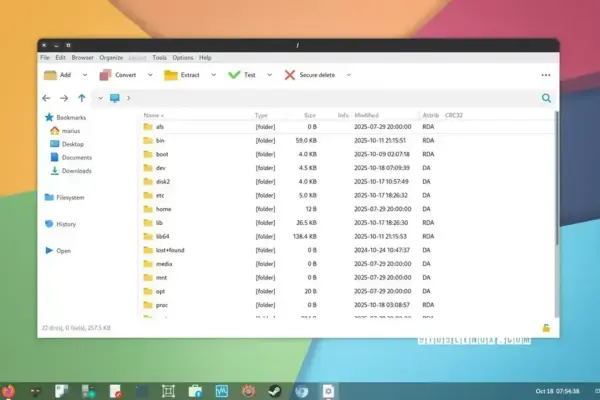This screenshot has height=400, width=600.
Task: Select Bookmarks in the sidebar
Action: 66,118
